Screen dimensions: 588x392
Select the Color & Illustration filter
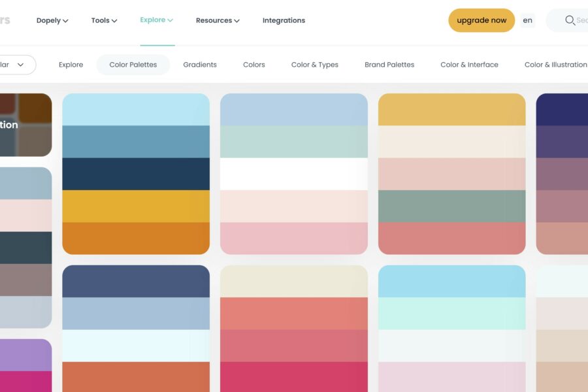point(556,64)
